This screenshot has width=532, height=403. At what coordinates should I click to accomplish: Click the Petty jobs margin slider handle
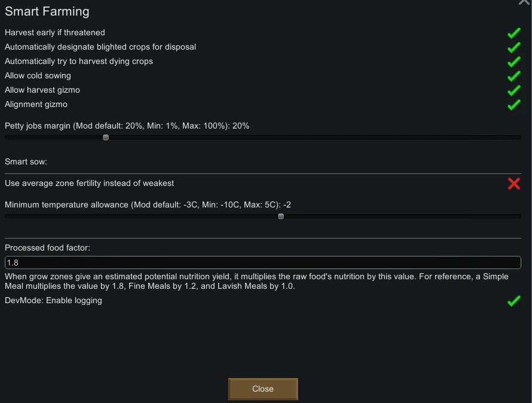[x=106, y=138]
